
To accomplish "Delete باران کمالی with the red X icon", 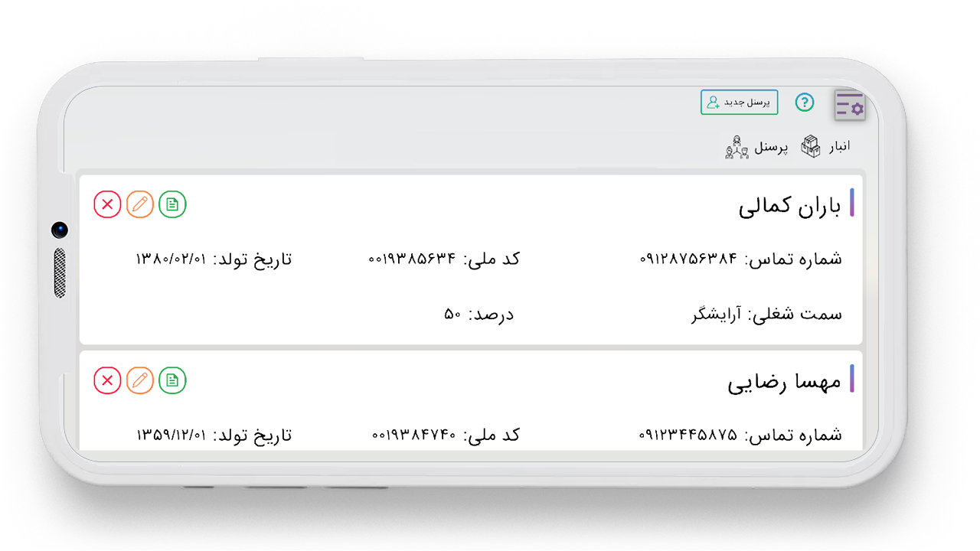I will click(x=108, y=204).
